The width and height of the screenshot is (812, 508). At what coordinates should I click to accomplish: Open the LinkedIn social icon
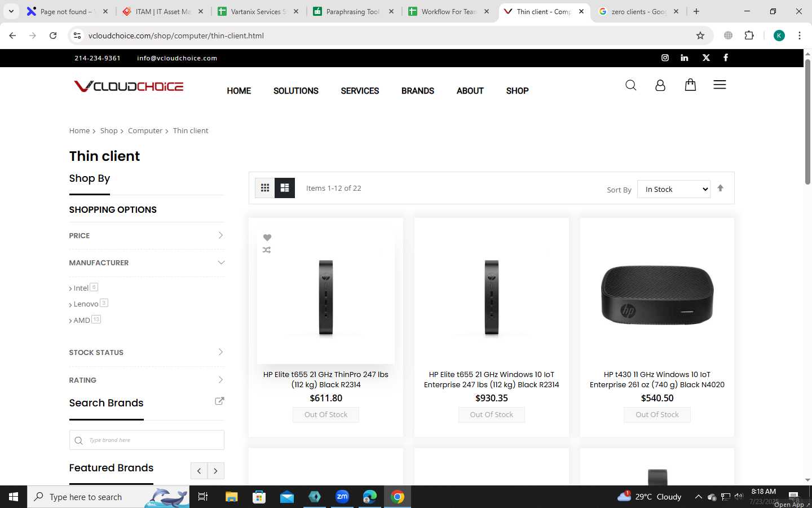tap(685, 58)
